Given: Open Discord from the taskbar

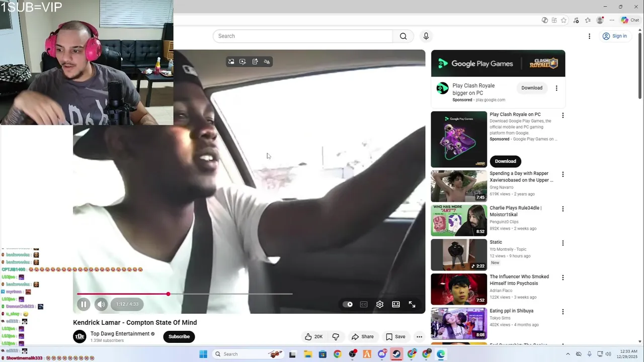Looking at the screenshot, I should 382,354.
